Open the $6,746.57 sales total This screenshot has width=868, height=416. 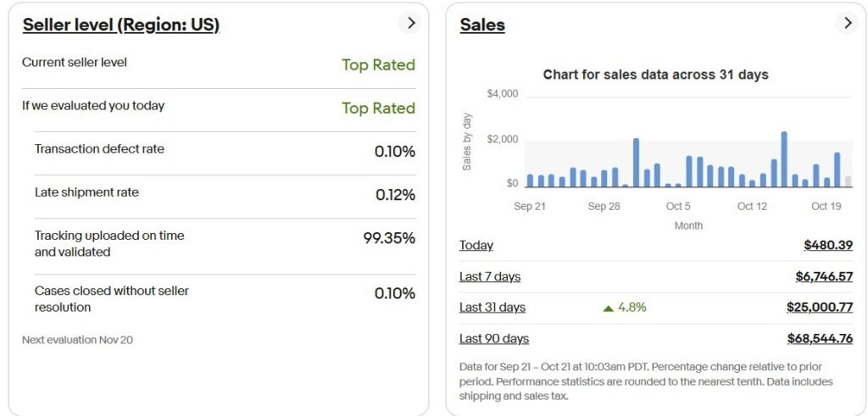pos(824,276)
